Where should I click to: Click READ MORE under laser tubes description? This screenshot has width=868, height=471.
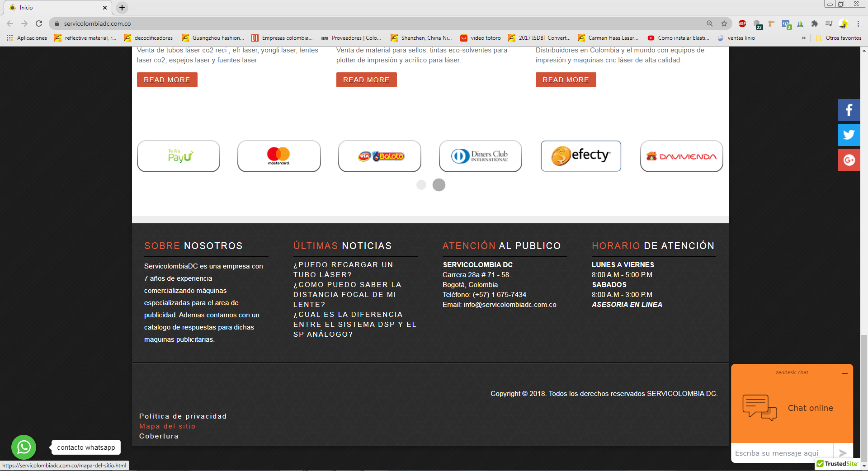click(167, 80)
